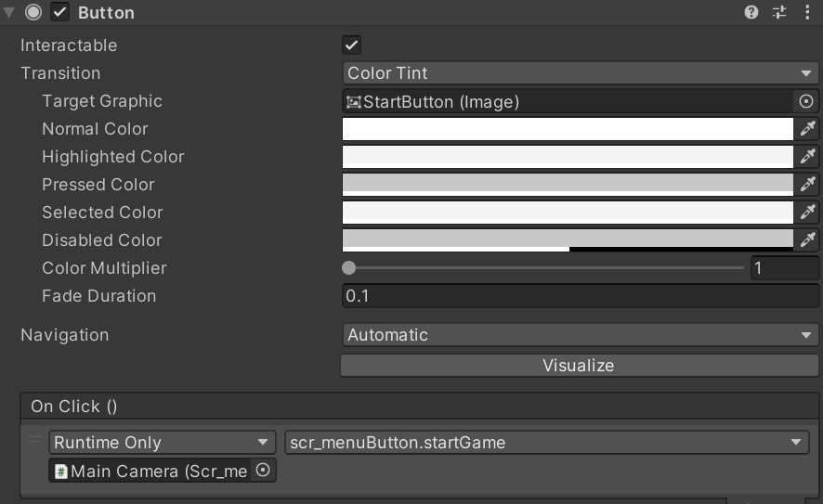Viewport: 823px width, 504px height.
Task: Click the Selected Color swatch
Action: pos(567,213)
